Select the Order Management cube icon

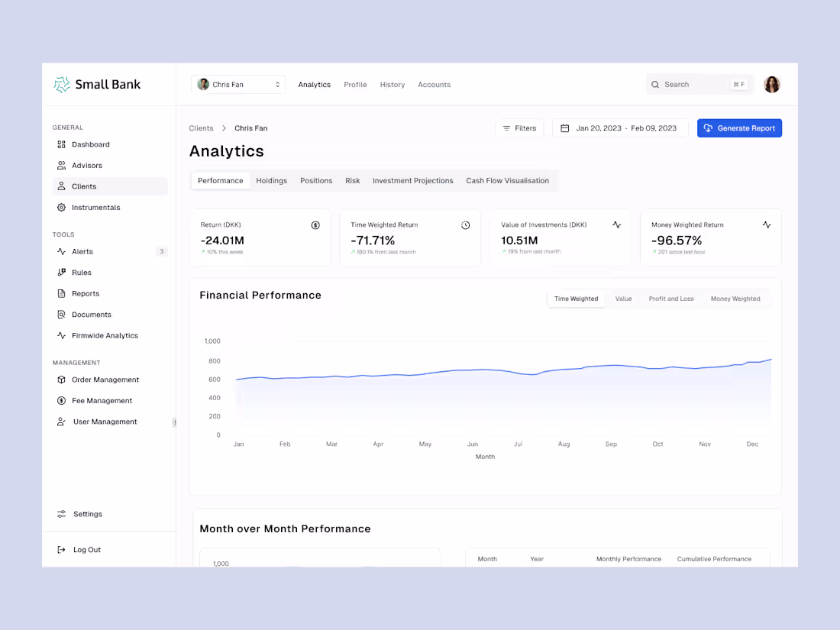tap(61, 380)
